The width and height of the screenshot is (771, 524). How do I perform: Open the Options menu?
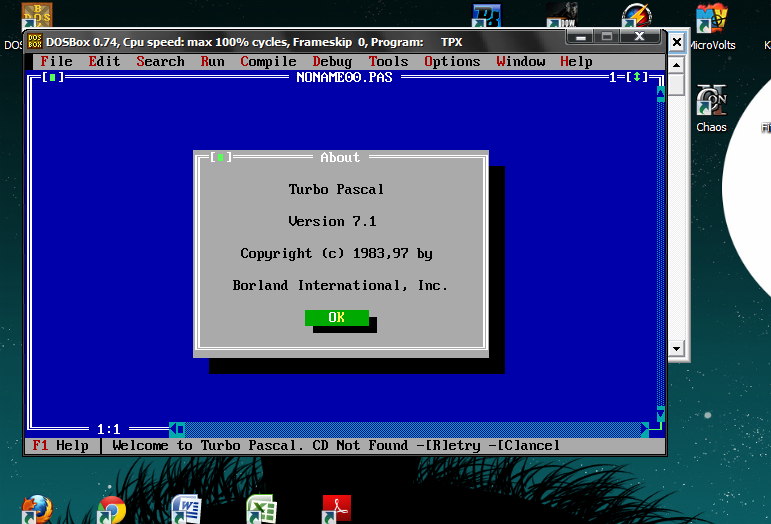pyautogui.click(x=452, y=61)
